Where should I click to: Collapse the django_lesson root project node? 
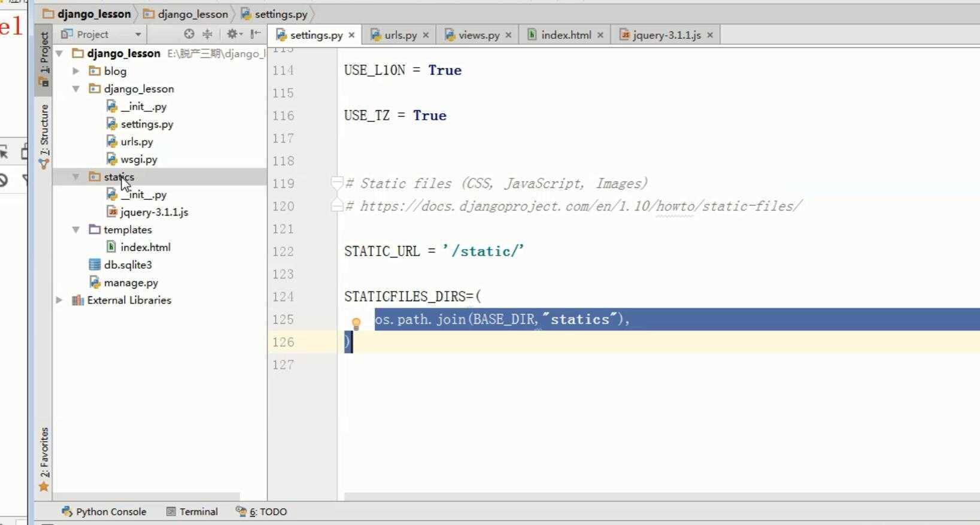(x=59, y=53)
